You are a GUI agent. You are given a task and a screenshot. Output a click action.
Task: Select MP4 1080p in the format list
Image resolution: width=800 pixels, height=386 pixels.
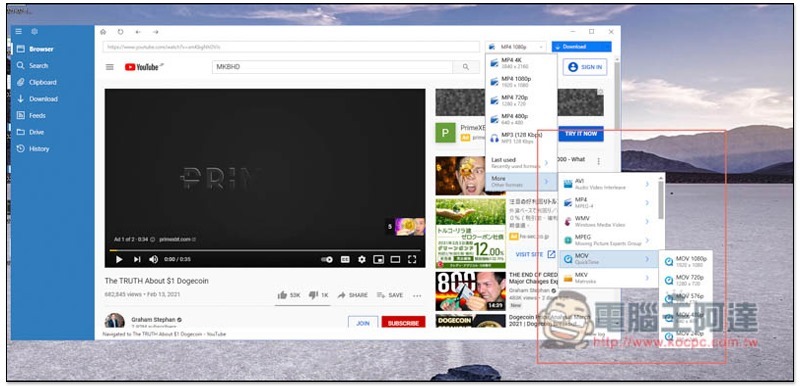coord(521,82)
